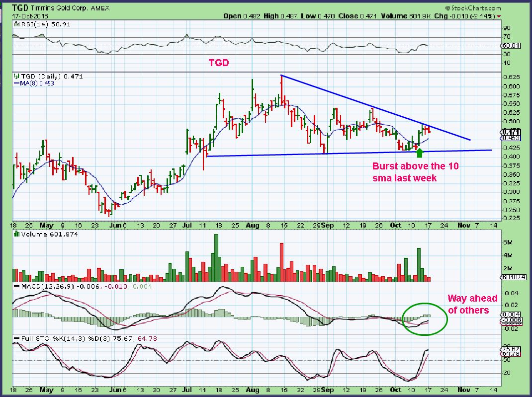This screenshot has width=532, height=397.
Task: Click the 'Open 0.482' value
Action: [242, 16]
